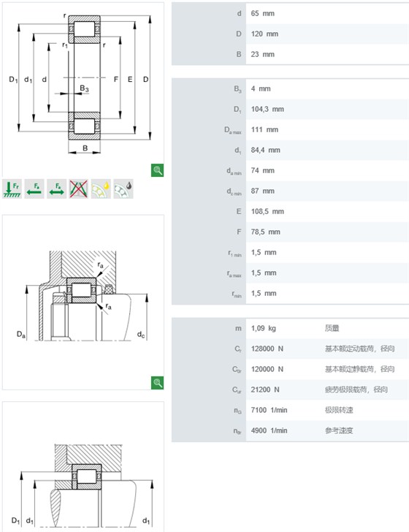Select the C0r value 120000 N
Screen dimensions: 409x532
(x=267, y=369)
